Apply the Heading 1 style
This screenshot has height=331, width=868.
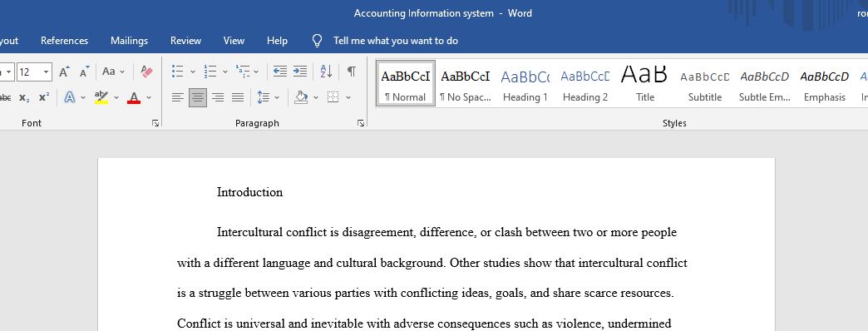pos(525,83)
